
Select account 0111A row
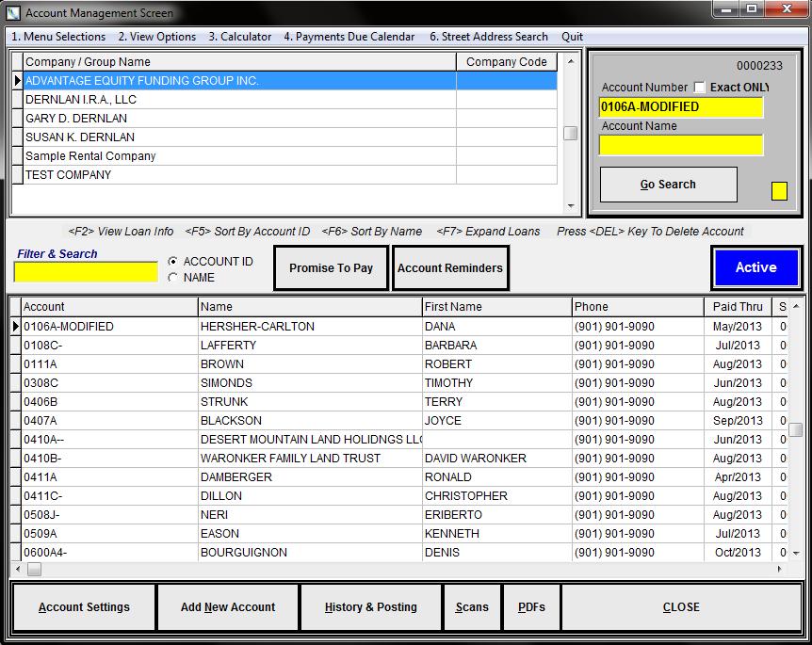coord(398,364)
